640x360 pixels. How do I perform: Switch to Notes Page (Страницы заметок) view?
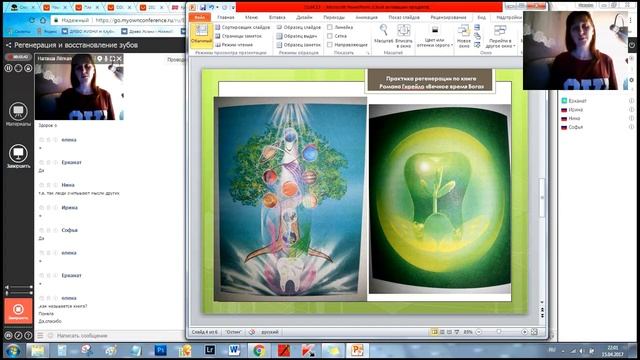(x=239, y=36)
